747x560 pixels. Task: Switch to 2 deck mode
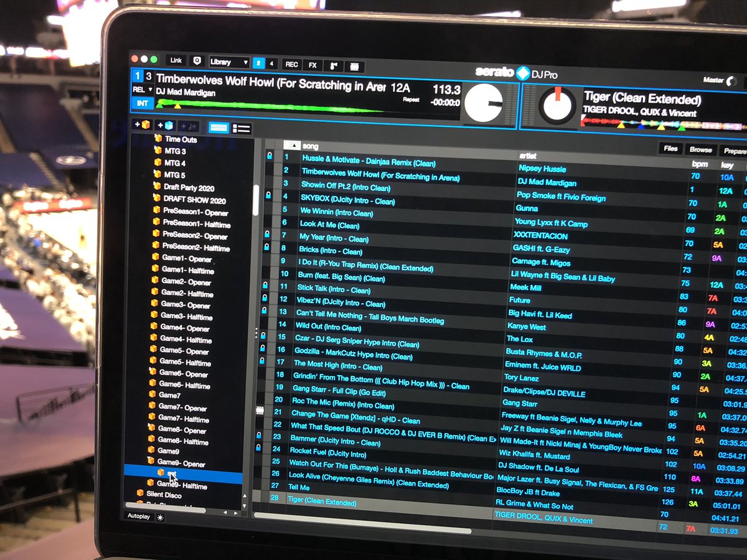click(258, 63)
